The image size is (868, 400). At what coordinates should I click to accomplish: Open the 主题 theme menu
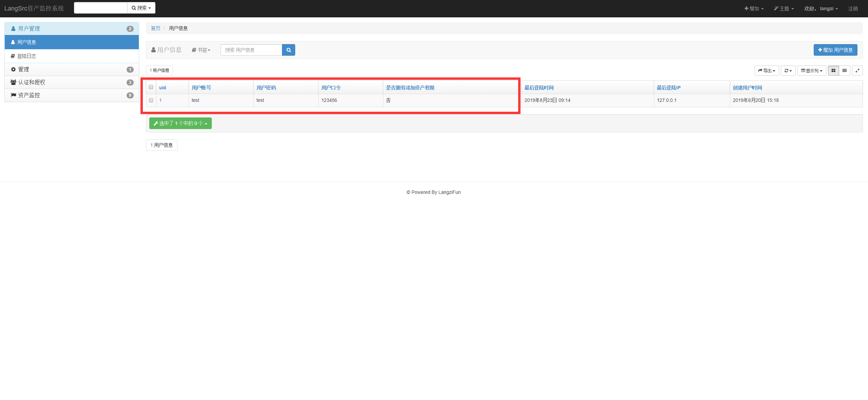784,8
